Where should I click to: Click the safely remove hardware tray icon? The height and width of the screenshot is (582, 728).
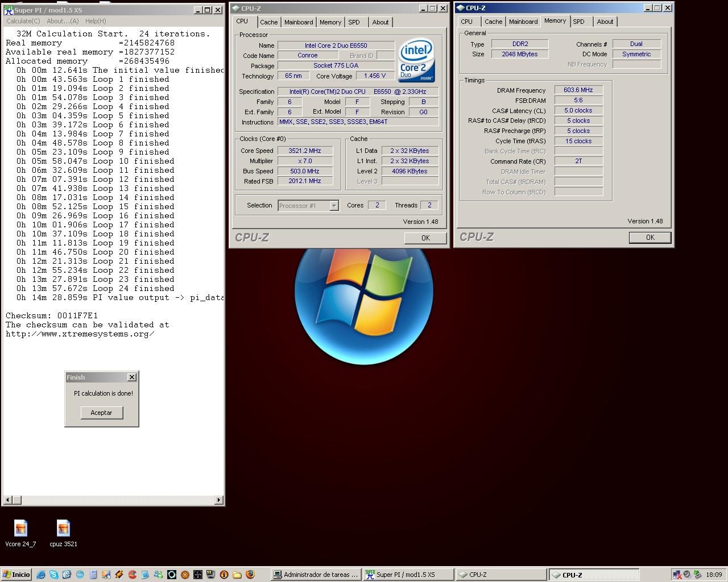(x=697, y=575)
